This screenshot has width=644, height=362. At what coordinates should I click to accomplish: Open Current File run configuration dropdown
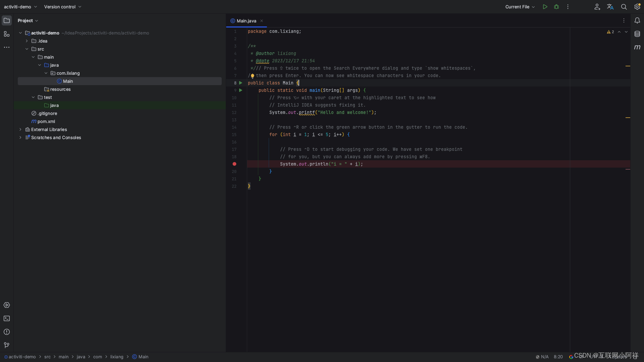click(520, 7)
